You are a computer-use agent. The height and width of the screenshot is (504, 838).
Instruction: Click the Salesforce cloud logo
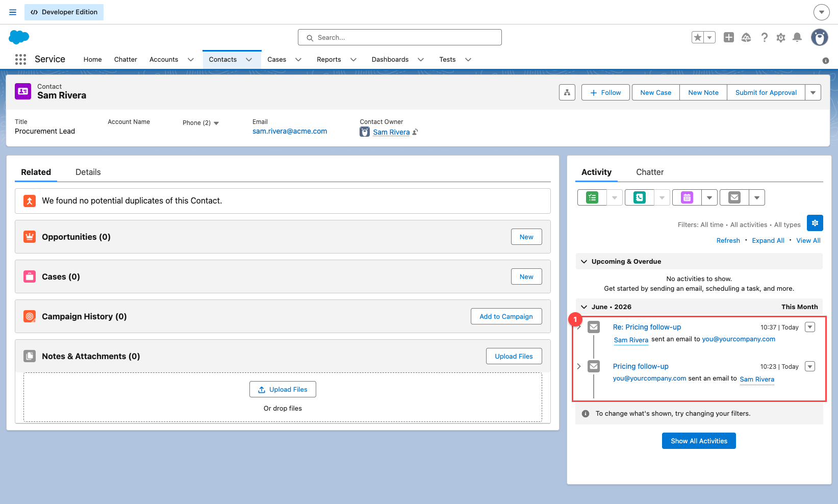pos(19,37)
